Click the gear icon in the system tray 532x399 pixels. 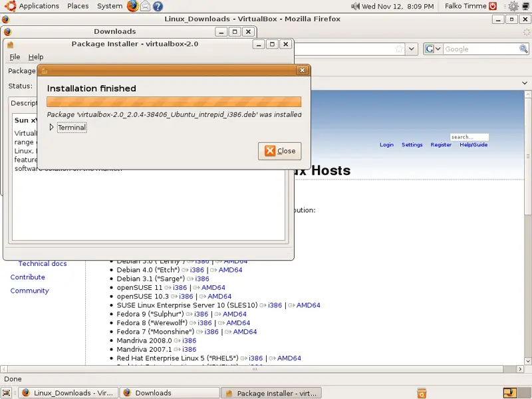pyautogui.click(x=513, y=6)
